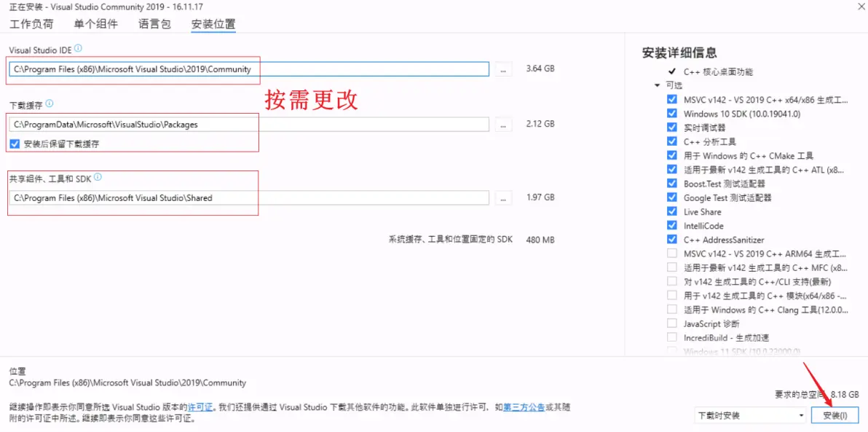This screenshot has width=868, height=432.
Task: Uncheck MSVC v142 x64/x86 build tools
Action: (672, 100)
